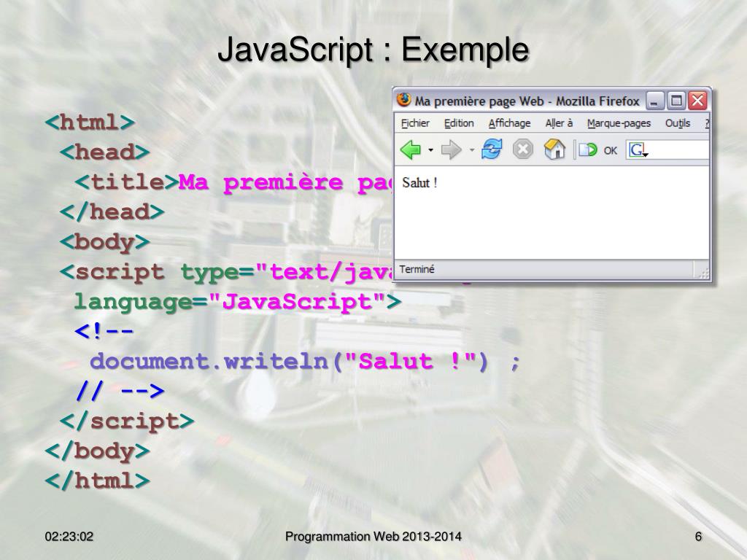The width and height of the screenshot is (747, 560).
Task: Click the green Back arrow in Firefox
Action: [410, 149]
